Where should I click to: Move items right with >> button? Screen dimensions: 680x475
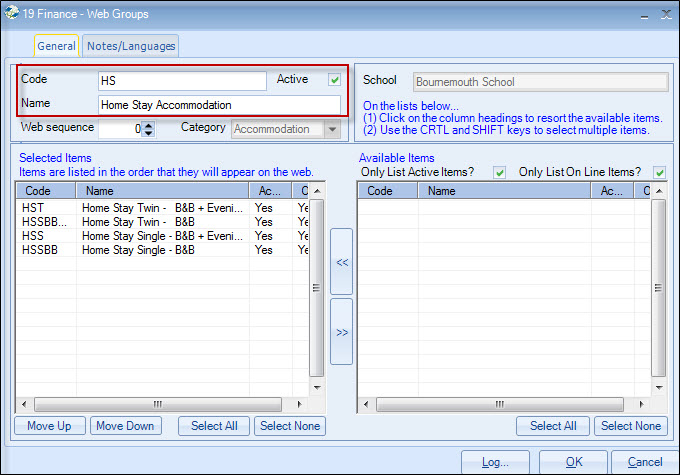pos(341,332)
